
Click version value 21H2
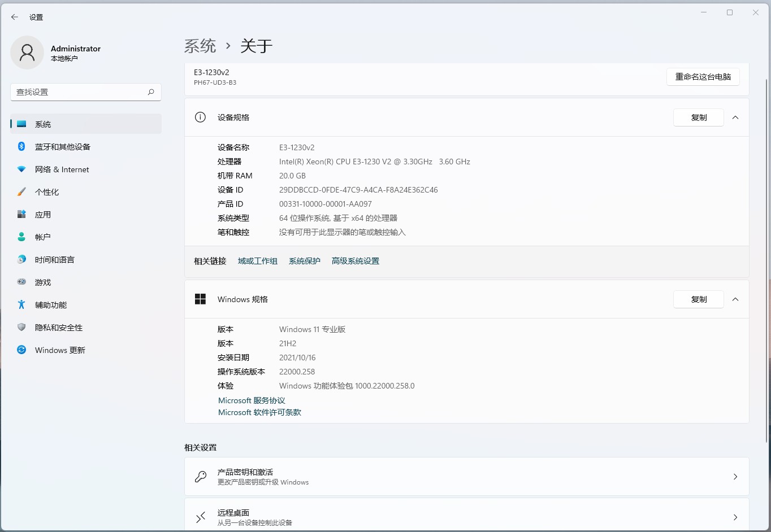[x=288, y=343]
